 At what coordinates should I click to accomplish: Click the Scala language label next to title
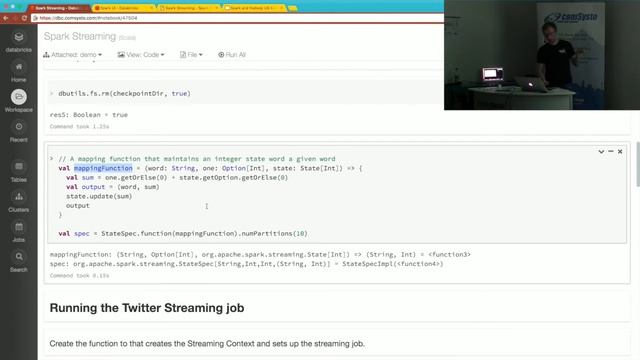(127, 38)
